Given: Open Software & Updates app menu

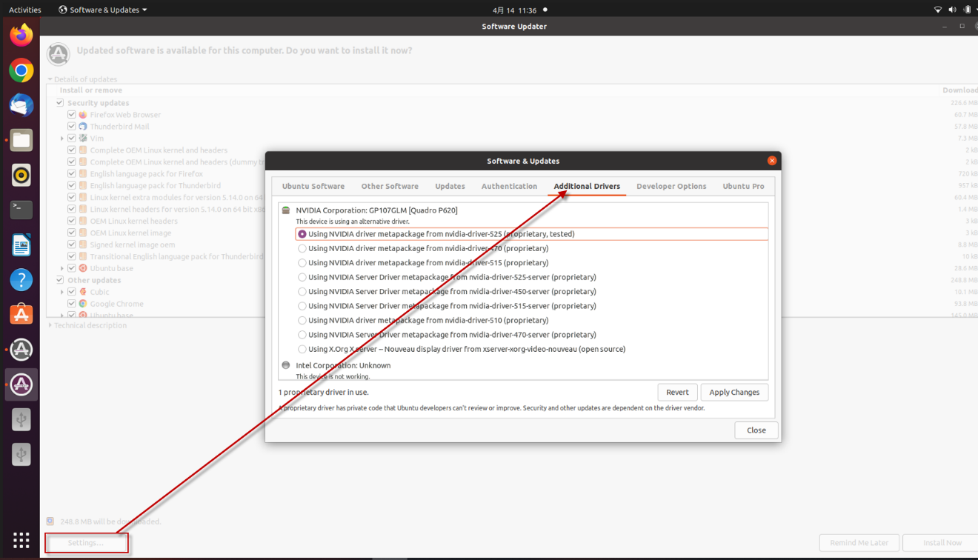Looking at the screenshot, I should (x=103, y=10).
